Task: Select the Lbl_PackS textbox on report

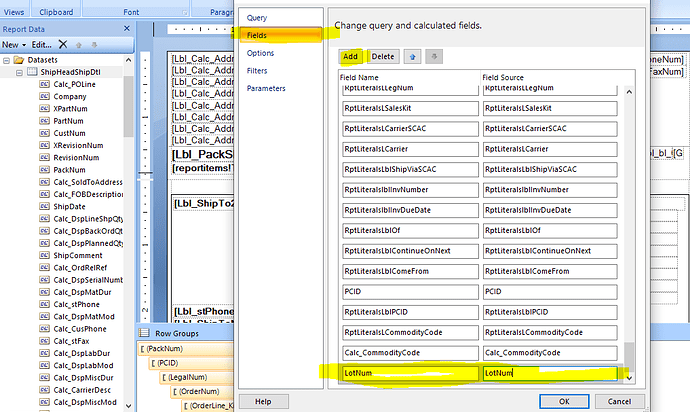Action: point(202,154)
